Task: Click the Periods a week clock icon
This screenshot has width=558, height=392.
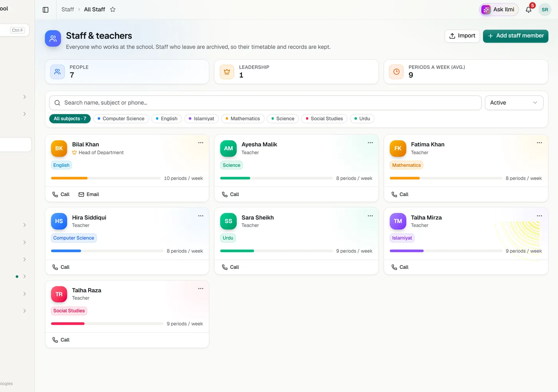Action: (x=396, y=72)
